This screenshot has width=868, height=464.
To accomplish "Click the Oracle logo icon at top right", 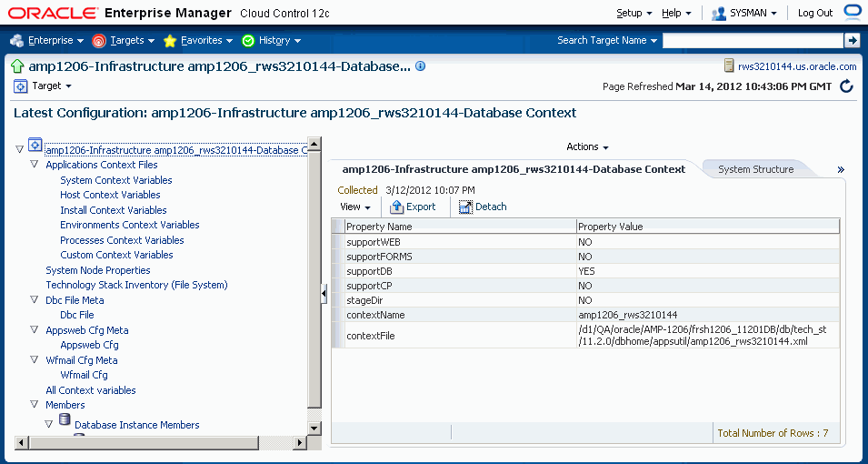I will 852,12.
